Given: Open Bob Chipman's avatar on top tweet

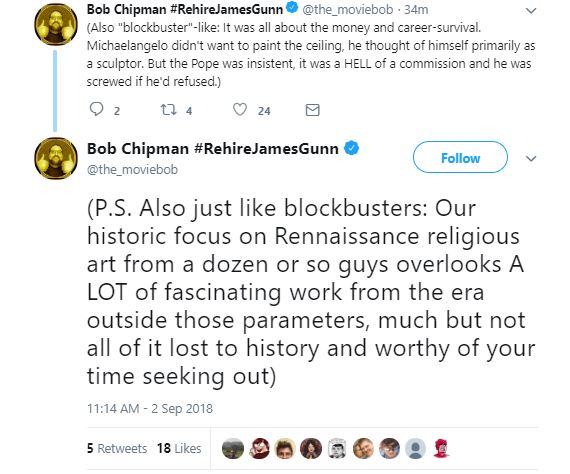Looking at the screenshot, I should click(x=56, y=24).
